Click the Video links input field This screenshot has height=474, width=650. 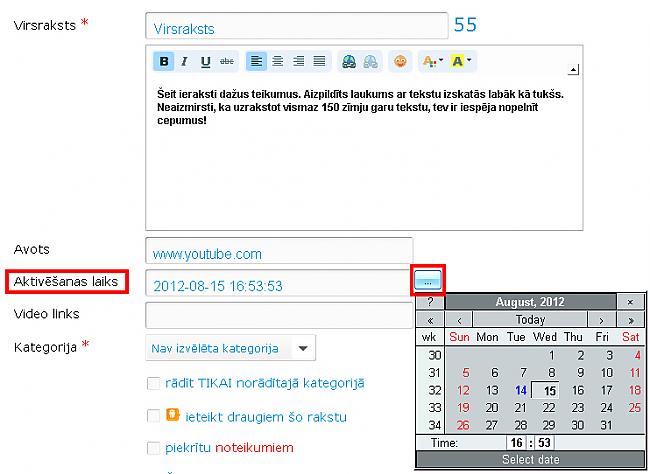pos(279,315)
